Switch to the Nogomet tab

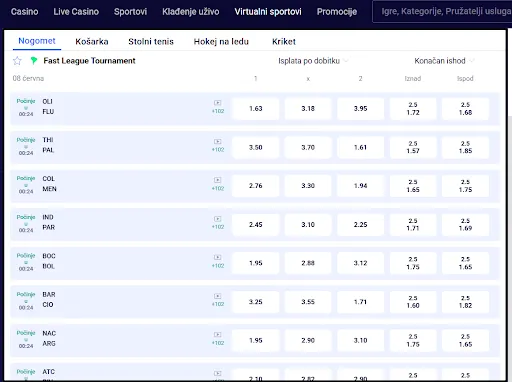tap(37, 41)
